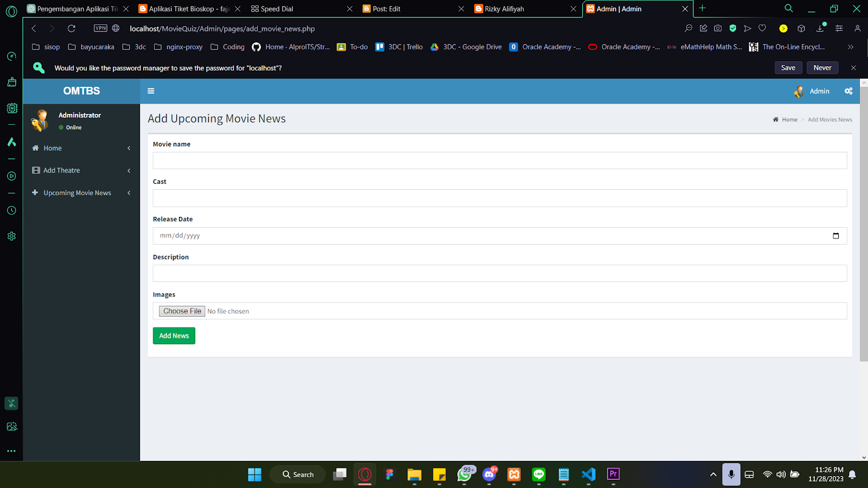Click the Movie name input field

[500, 160]
